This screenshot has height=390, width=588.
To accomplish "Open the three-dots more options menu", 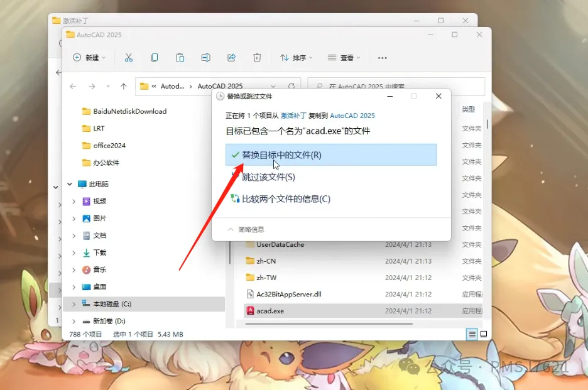I will (382, 58).
